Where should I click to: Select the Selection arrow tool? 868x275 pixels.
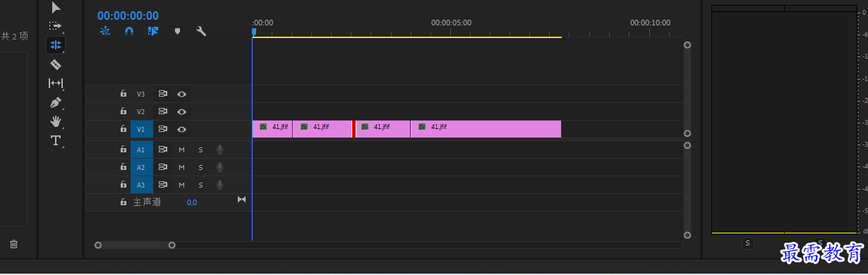pyautogui.click(x=56, y=8)
